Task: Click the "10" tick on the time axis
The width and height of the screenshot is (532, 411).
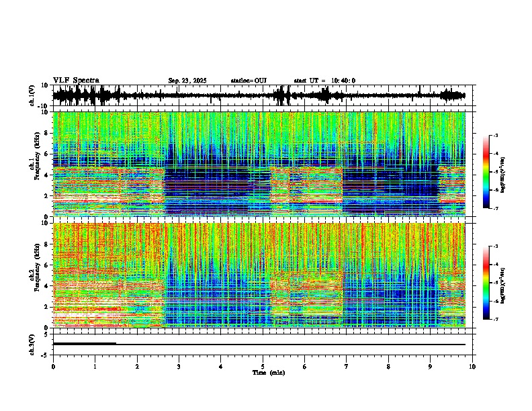Action: 472,367
